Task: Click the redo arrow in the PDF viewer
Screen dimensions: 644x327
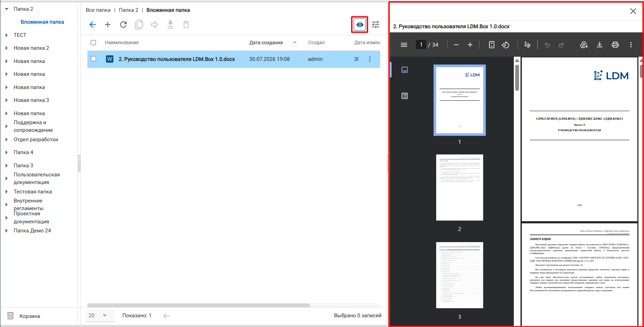Action: [x=561, y=45]
